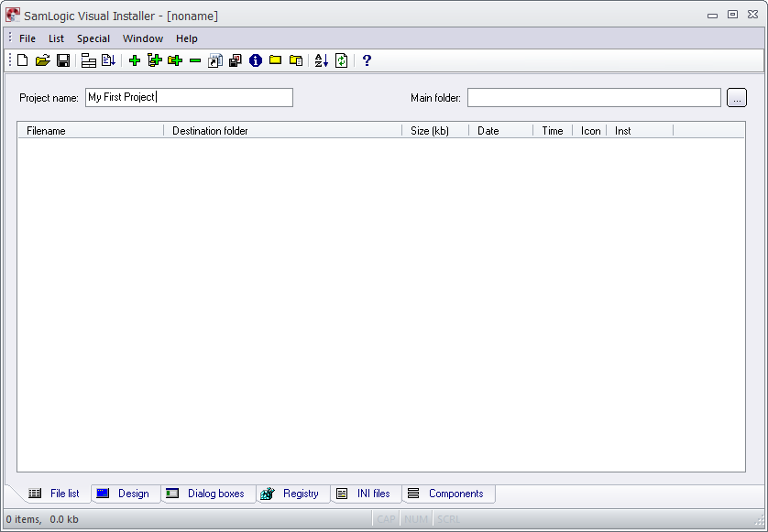Open a project with the open-folder icon
Image resolution: width=768 pixels, height=532 pixels.
(x=42, y=60)
